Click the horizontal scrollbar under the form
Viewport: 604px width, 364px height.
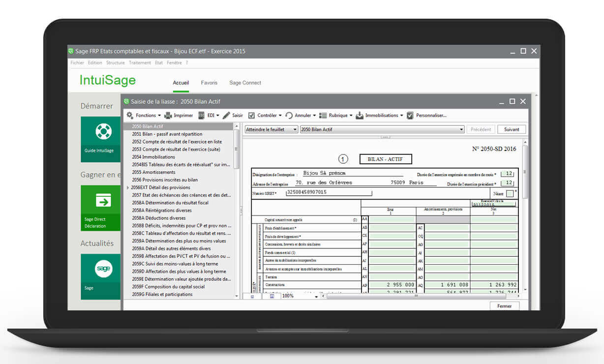click(x=416, y=296)
